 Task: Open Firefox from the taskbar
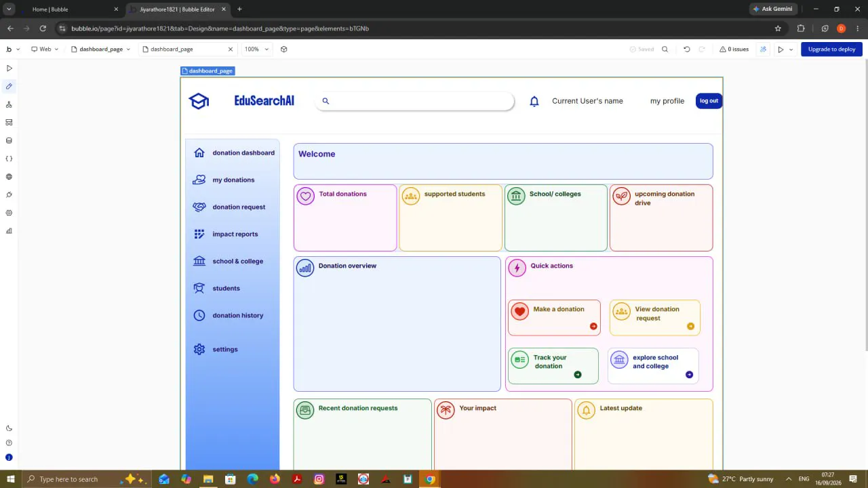click(275, 479)
